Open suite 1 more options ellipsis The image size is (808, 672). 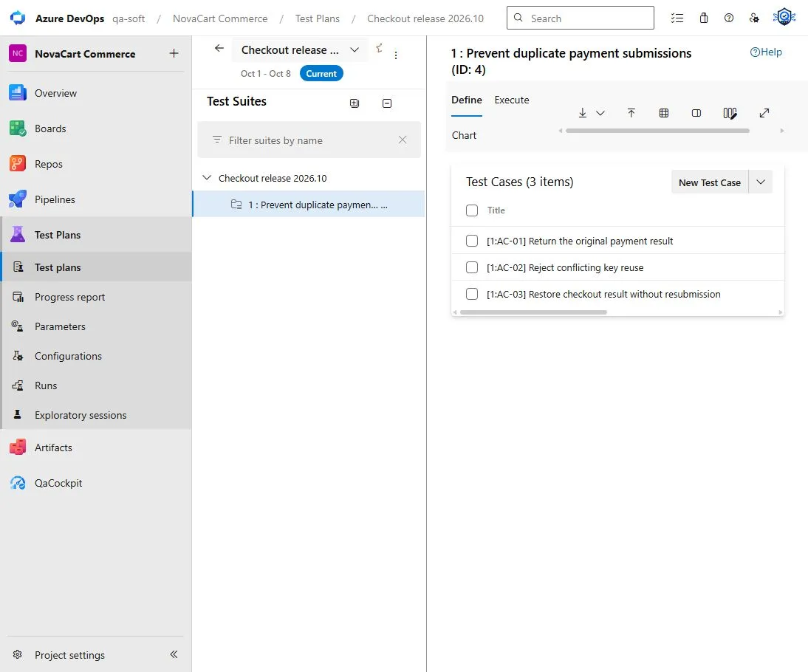coord(384,205)
